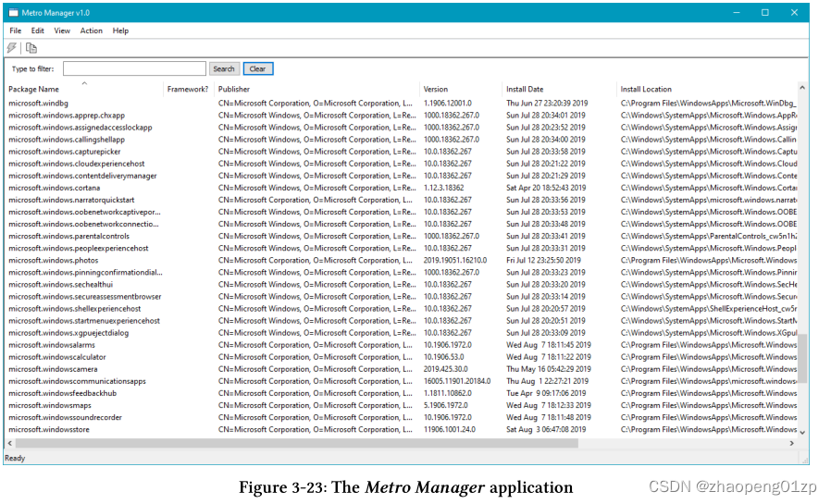Select the microsoft.windowscamera row

[x=402, y=369]
